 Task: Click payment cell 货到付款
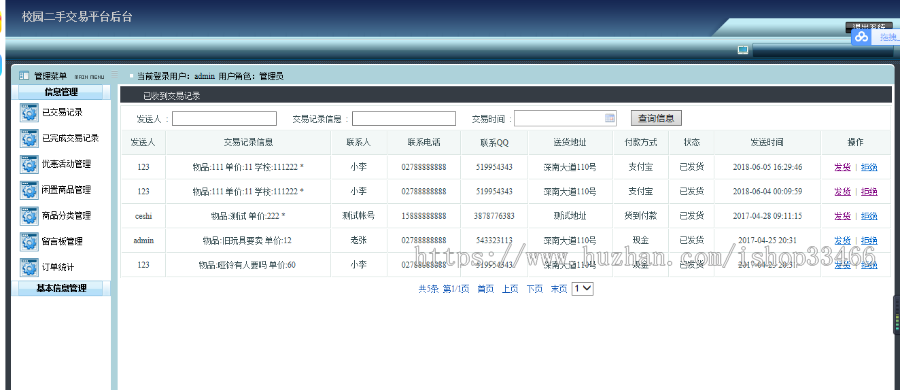[x=641, y=217]
